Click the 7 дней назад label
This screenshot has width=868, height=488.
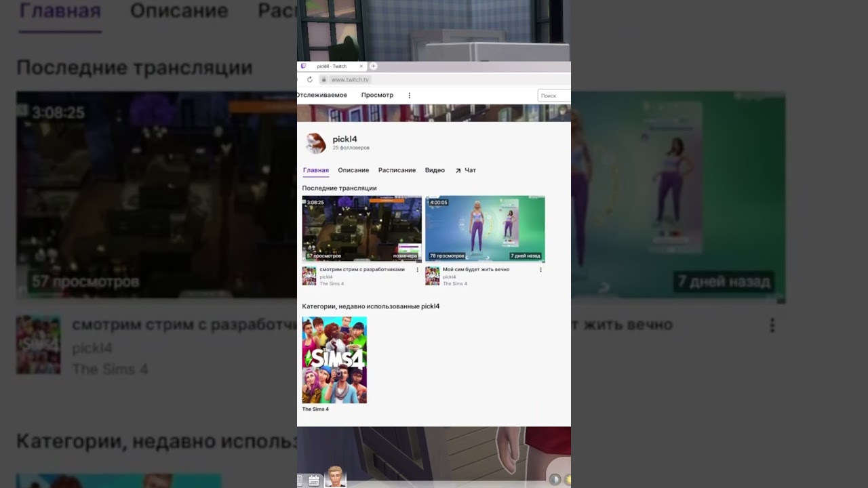[x=526, y=256]
